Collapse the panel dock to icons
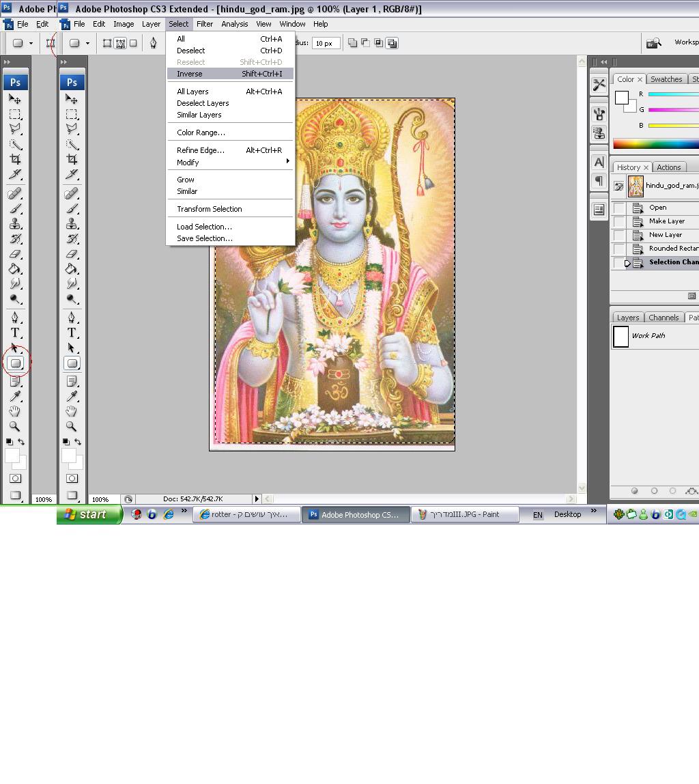699x784 pixels. pos(603,62)
